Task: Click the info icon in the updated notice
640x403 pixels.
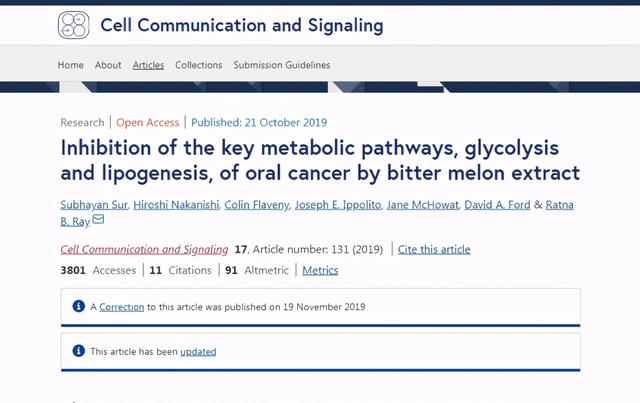Action: 79,351
